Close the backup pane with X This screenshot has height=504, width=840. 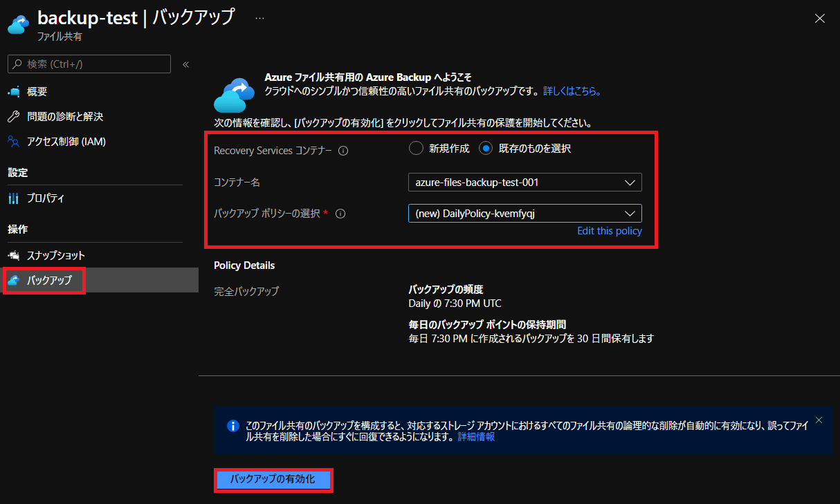click(820, 19)
